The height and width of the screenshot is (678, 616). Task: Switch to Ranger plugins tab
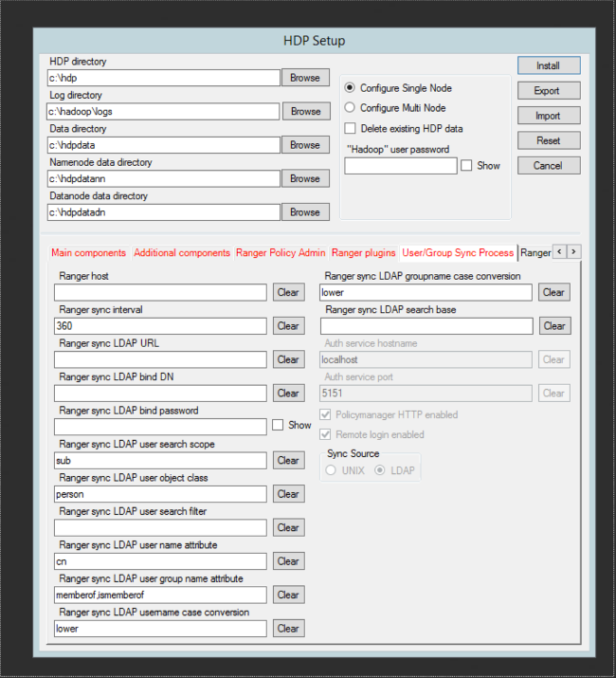pyautogui.click(x=364, y=253)
